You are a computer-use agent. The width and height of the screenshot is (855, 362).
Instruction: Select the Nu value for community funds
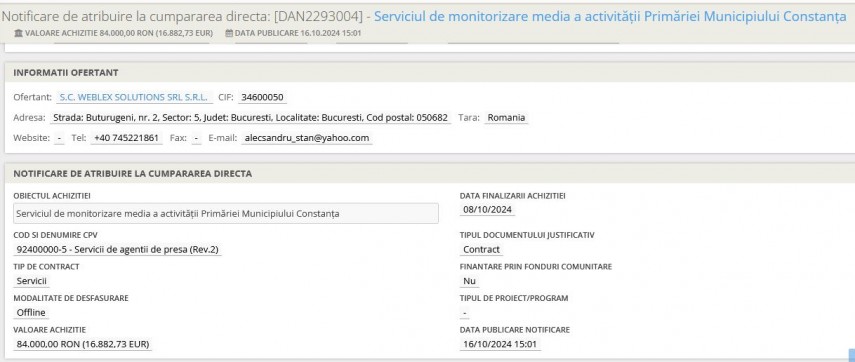click(x=469, y=281)
